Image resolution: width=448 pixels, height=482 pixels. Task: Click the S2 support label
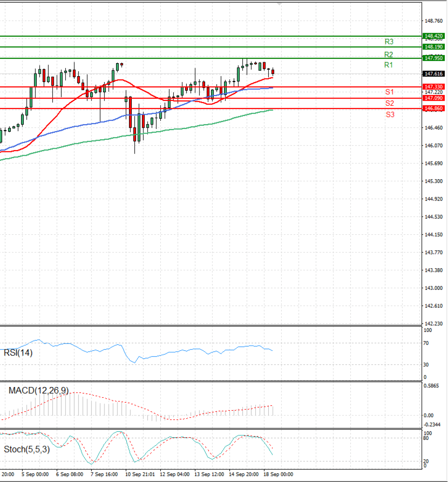[x=390, y=103]
